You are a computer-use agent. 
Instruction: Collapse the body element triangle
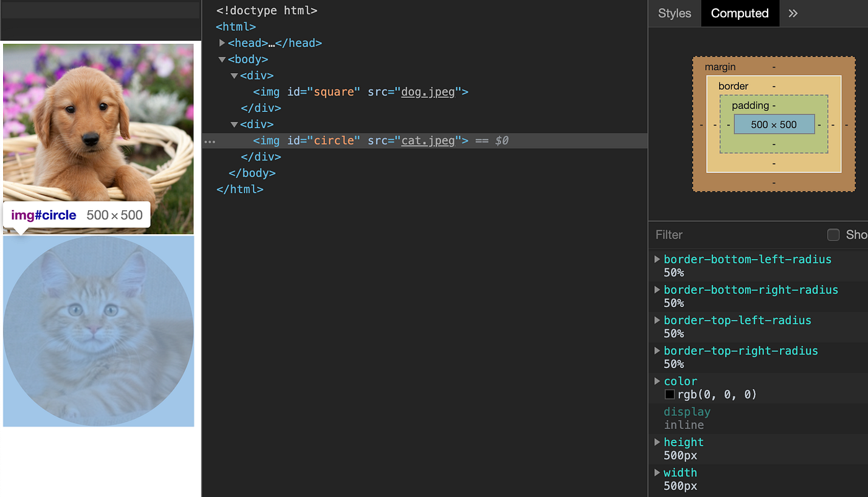[x=223, y=59]
